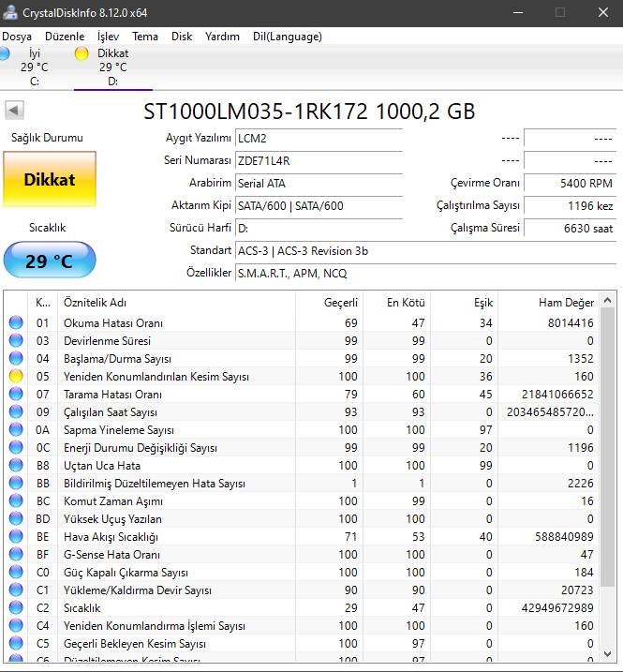Click status orb for Okuma Hatası Oranı
Image resolution: width=623 pixels, height=672 pixels.
click(16, 322)
